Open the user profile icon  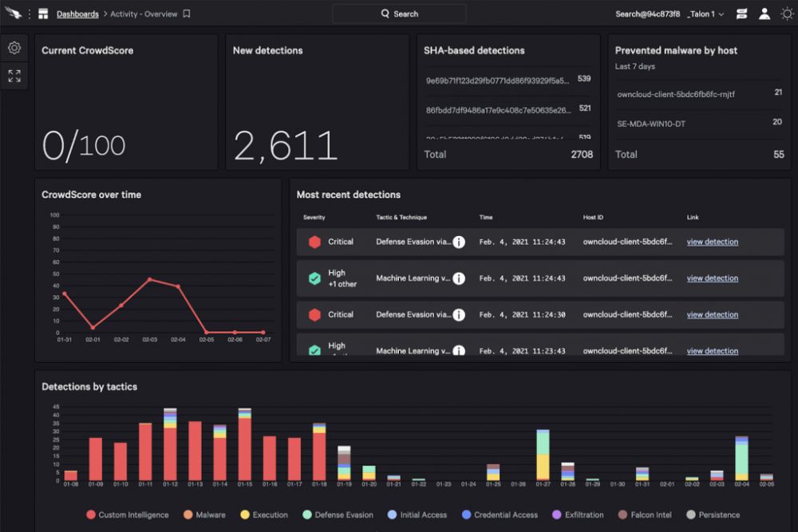(764, 14)
